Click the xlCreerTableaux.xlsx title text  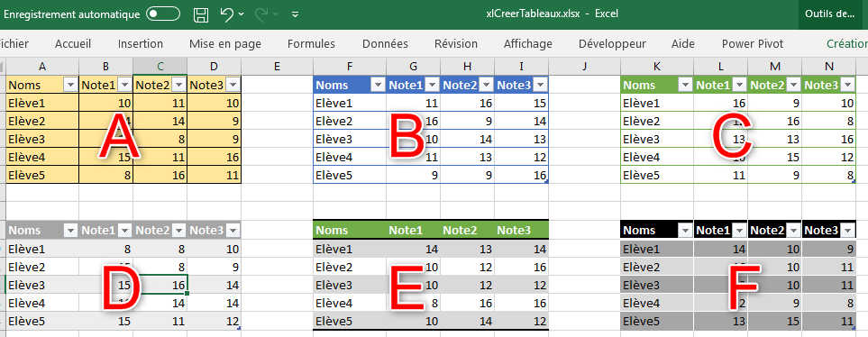(x=532, y=14)
